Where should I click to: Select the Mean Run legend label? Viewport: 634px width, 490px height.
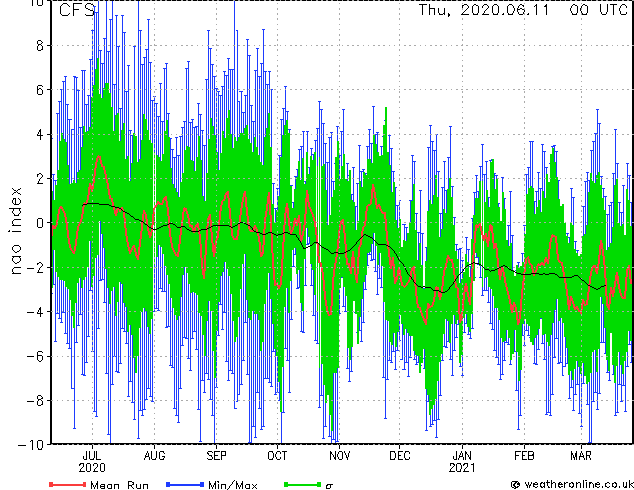coord(118,484)
